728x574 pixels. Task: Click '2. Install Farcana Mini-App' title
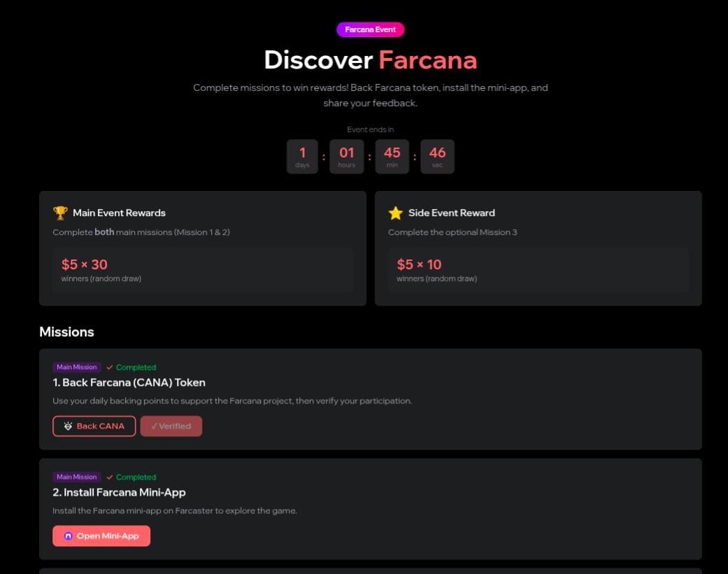coord(120,493)
